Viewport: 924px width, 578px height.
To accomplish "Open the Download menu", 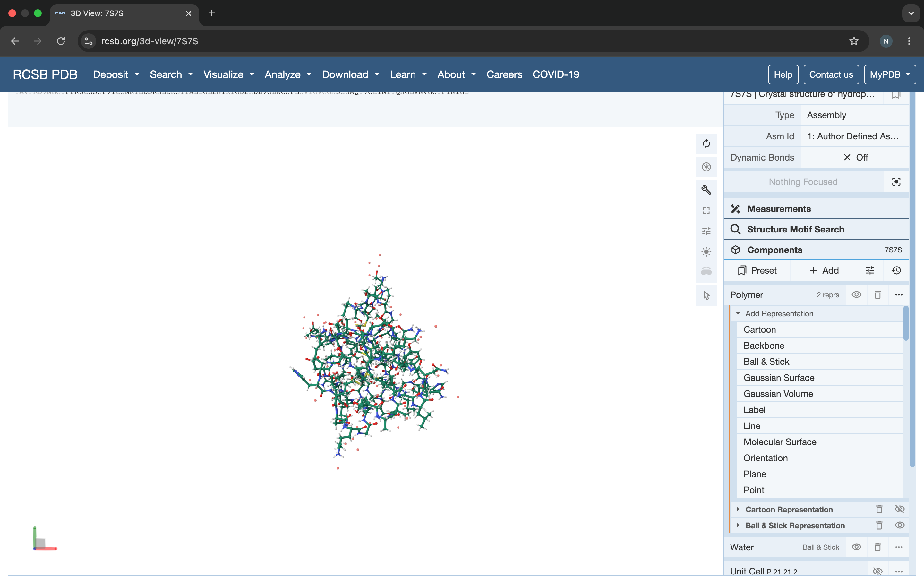I will tap(351, 74).
